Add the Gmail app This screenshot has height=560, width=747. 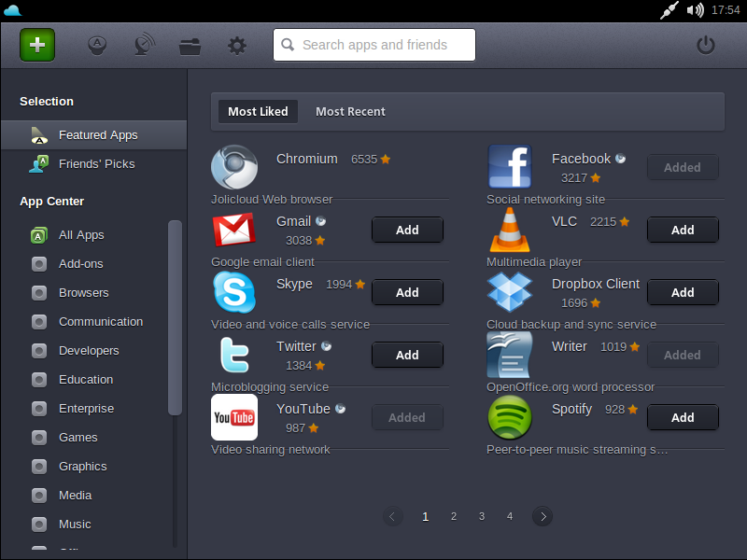point(407,230)
